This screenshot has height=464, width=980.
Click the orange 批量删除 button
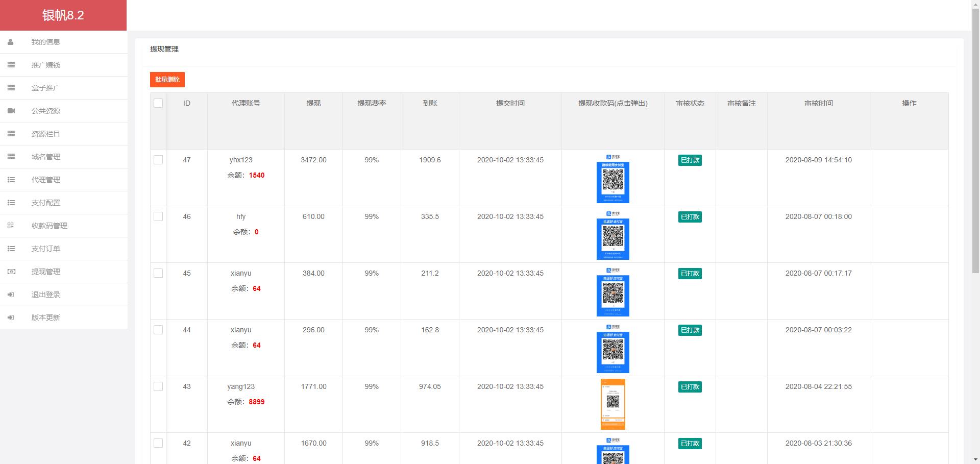167,80
